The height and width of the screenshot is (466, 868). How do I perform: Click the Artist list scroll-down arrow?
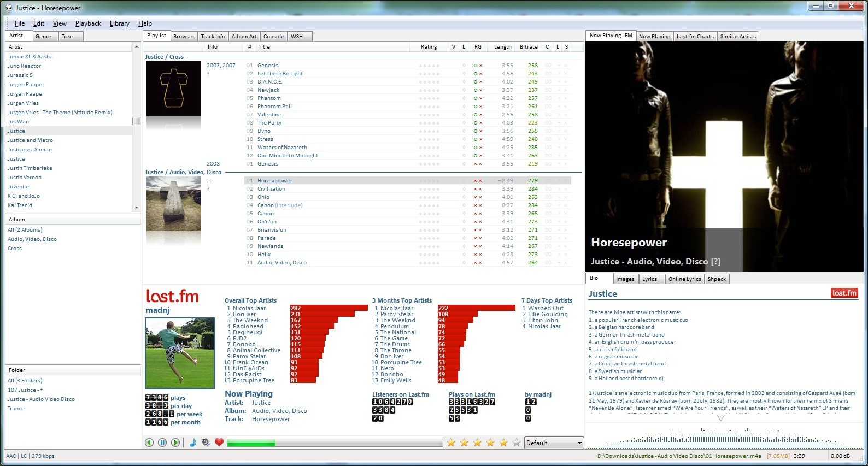tap(137, 208)
